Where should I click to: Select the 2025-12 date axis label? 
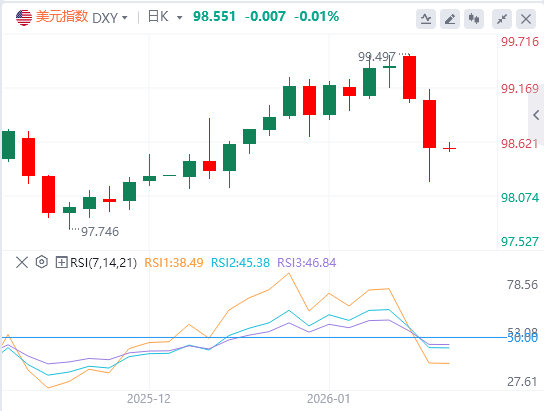pos(149,399)
